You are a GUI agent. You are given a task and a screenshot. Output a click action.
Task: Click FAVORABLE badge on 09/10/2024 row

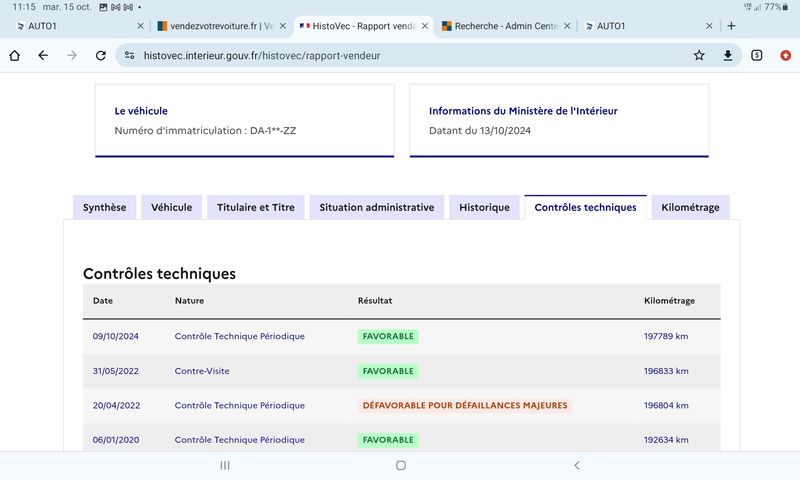click(x=388, y=336)
